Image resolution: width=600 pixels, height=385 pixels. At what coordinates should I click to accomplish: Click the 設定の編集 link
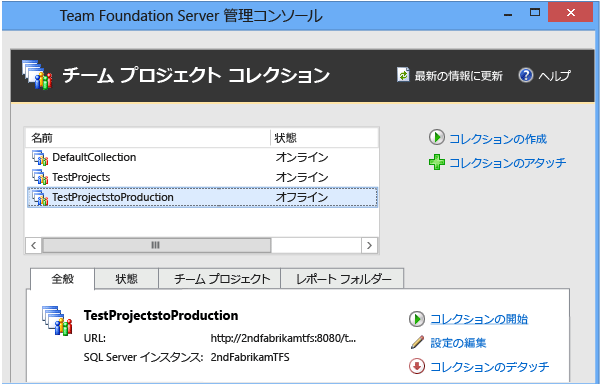458,343
